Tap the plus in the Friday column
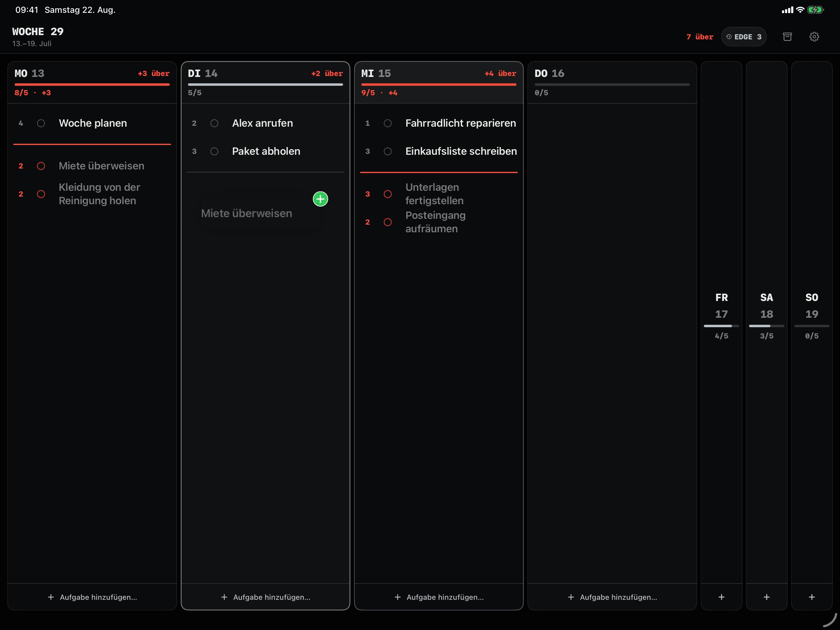This screenshot has height=630, width=840. [722, 597]
